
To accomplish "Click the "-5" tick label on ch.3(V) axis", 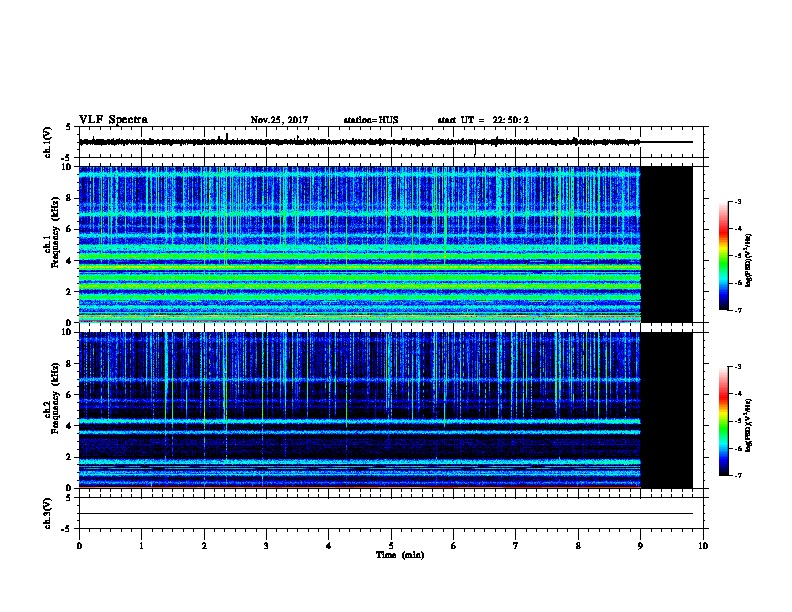I will point(68,529).
